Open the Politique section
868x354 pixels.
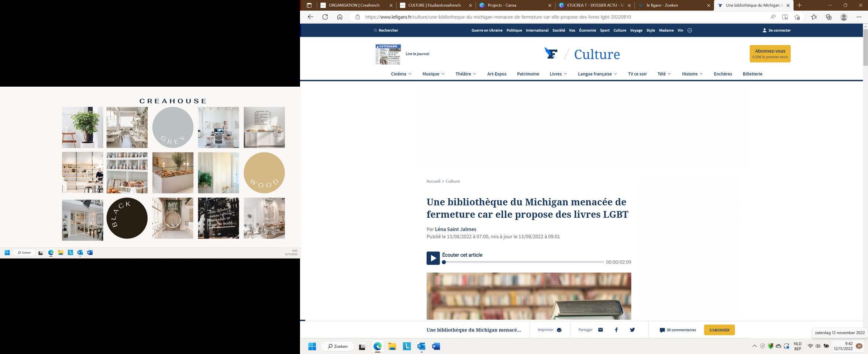(x=514, y=30)
